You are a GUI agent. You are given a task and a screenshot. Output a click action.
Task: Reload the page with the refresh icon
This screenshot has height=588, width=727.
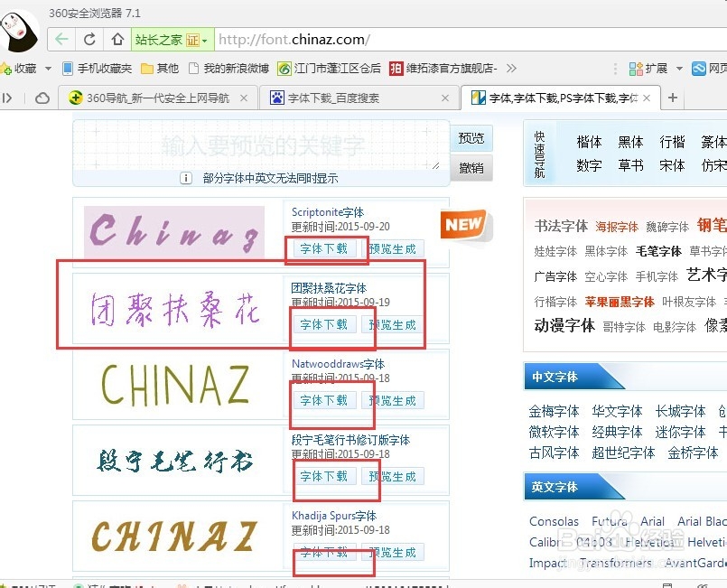(x=89, y=40)
